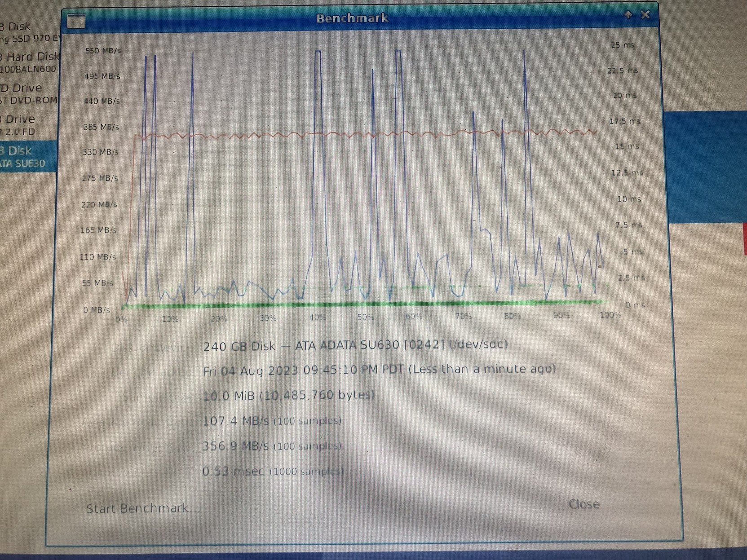Open the Benchmark window menu icon
The image size is (747, 560).
pyautogui.click(x=76, y=21)
